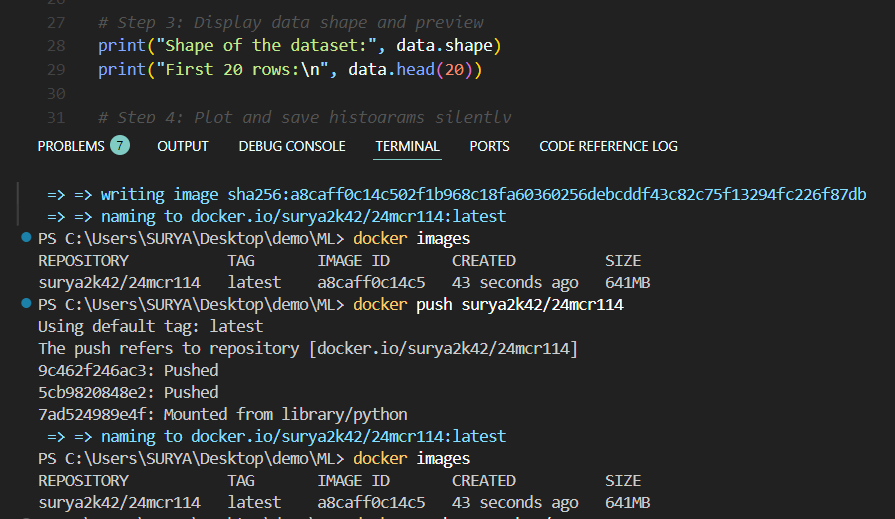Click the blue command marker beside first docker images
895x519 pixels.
coord(26,238)
